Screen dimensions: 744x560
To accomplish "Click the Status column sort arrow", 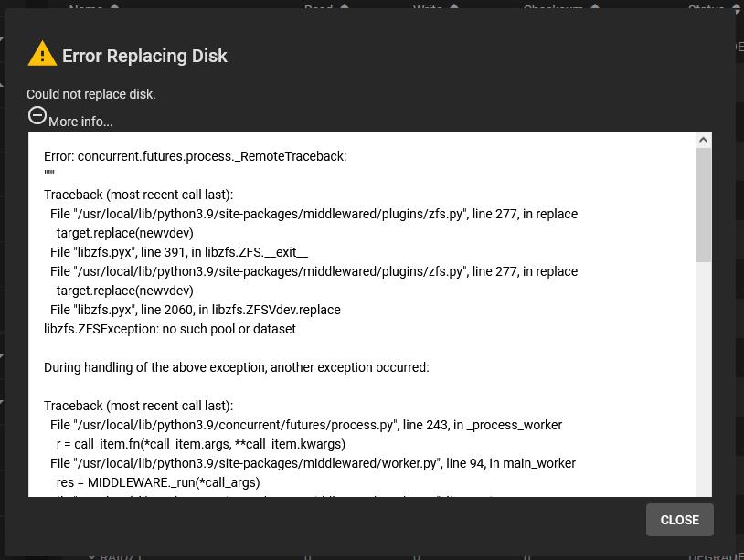I will 737,7.
